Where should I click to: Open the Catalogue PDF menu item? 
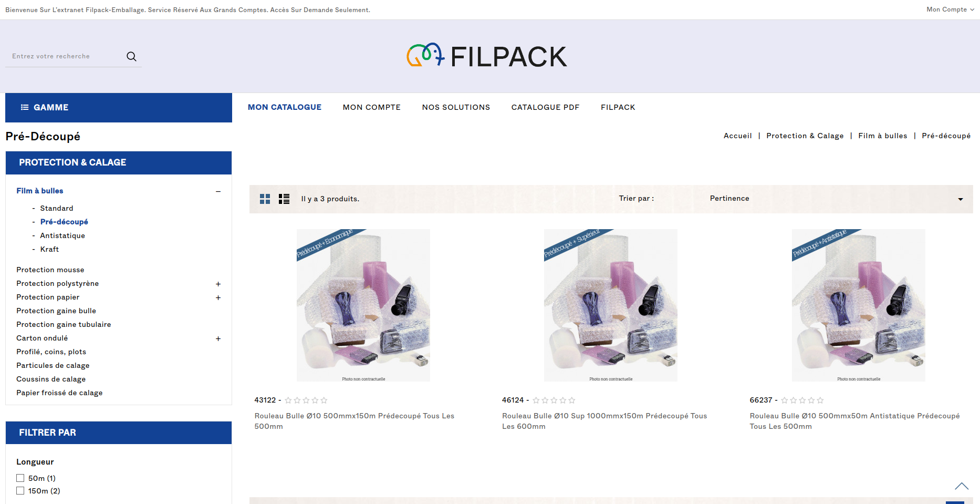pos(545,107)
